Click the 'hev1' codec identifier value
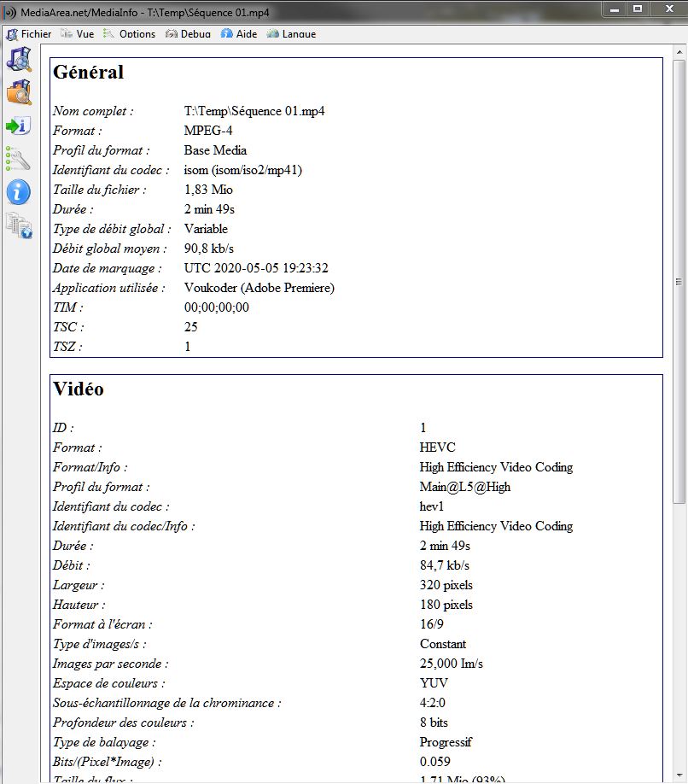The height and width of the screenshot is (784, 688). coord(432,506)
